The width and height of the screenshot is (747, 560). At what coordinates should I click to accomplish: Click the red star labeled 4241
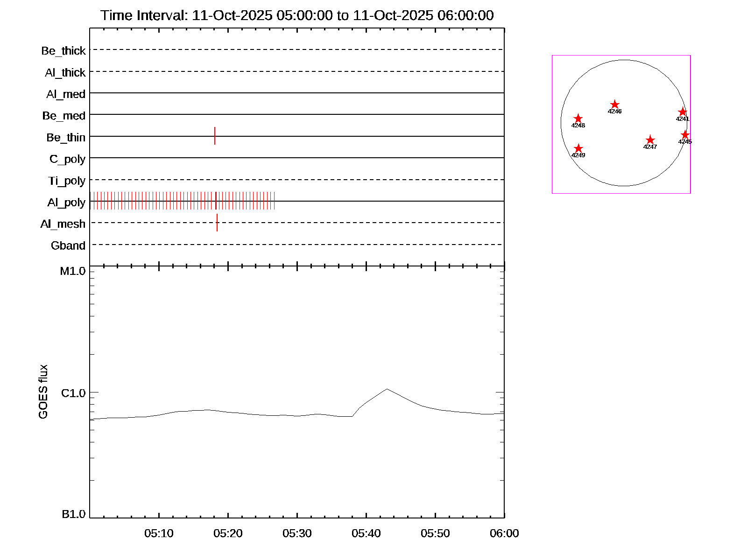(683, 112)
